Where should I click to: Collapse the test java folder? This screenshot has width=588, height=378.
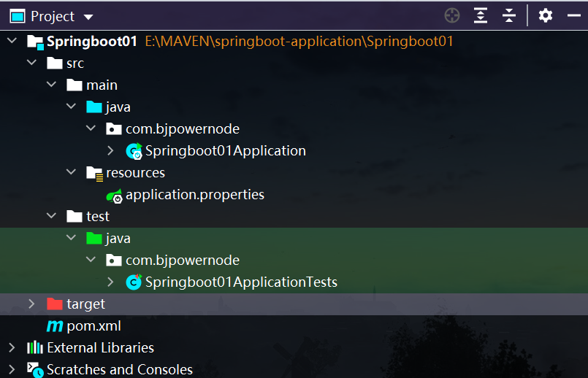pyautogui.click(x=72, y=237)
